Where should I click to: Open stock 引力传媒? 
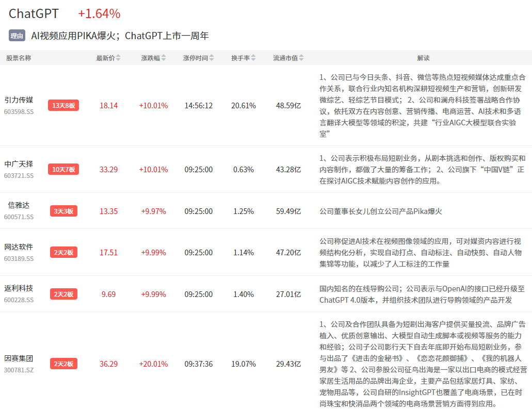[x=19, y=100]
